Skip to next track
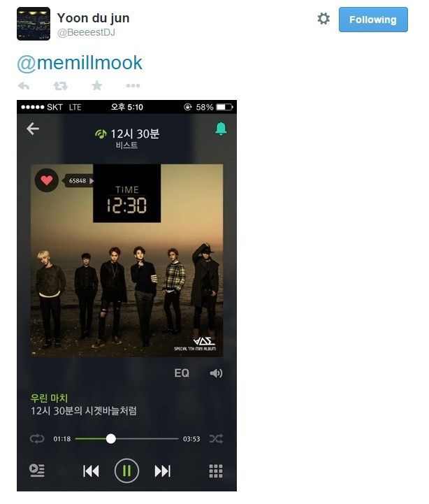 (x=163, y=471)
